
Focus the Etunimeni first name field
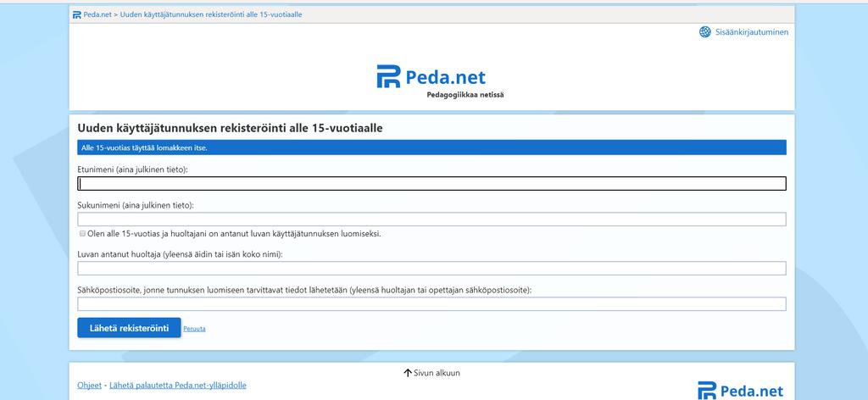click(x=431, y=184)
